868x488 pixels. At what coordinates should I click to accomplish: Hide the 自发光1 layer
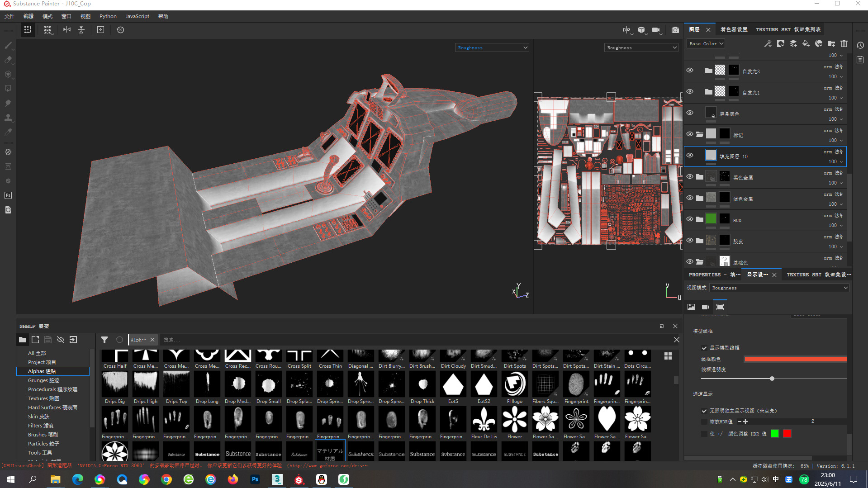690,91
